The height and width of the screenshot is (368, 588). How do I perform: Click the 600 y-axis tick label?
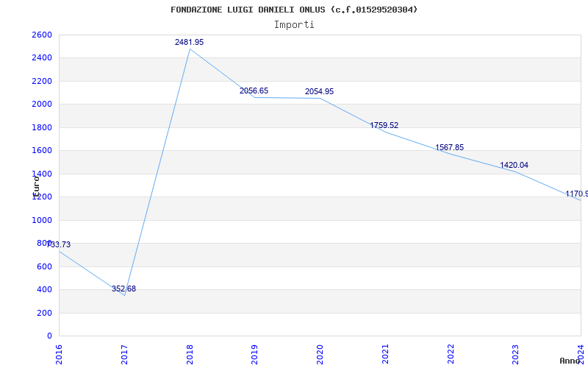coord(45,266)
